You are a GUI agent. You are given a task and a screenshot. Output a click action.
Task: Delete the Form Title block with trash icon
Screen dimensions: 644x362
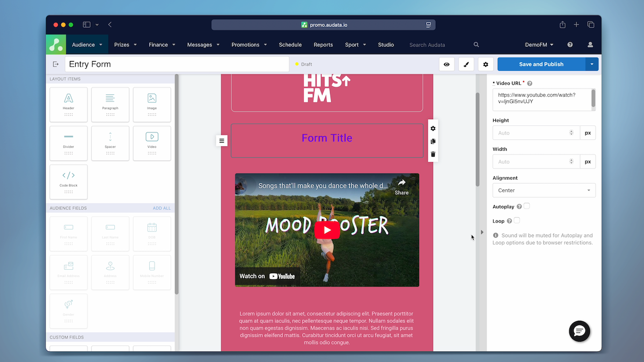pos(433,154)
